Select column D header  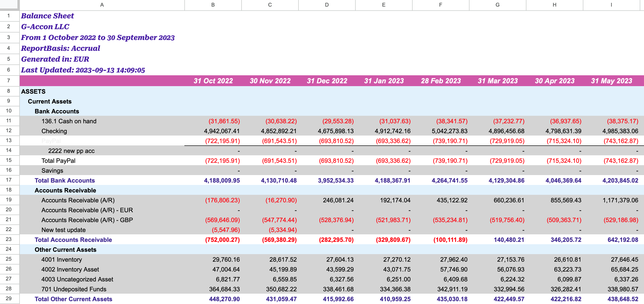(327, 5)
